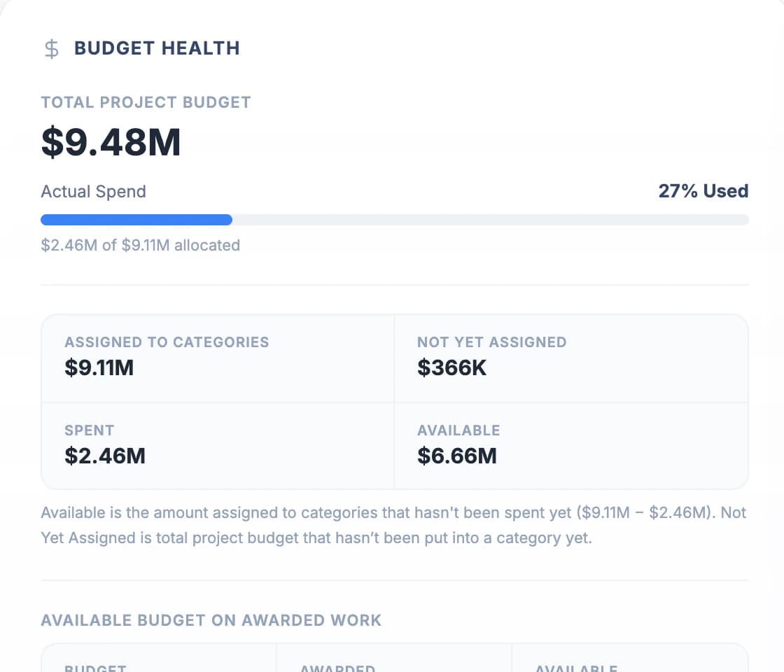784x672 pixels.
Task: Click the dollar sign Budget Health icon
Action: click(x=52, y=49)
